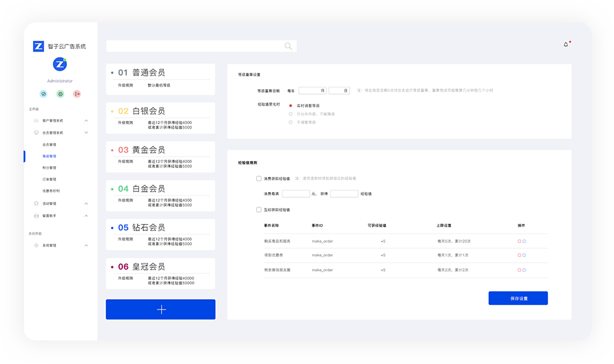Collapse the 会员管理系统 menu chevron
Image resolution: width=614 pixels, height=364 pixels.
86,132
